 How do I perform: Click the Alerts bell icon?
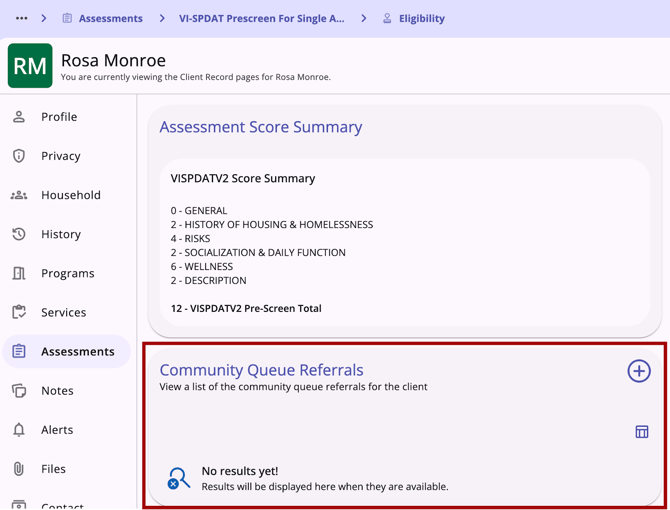point(19,430)
